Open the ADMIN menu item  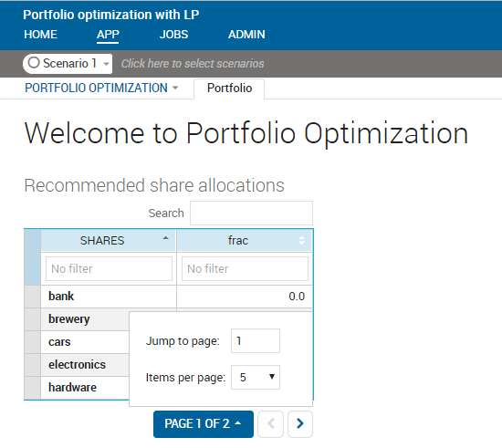pyautogui.click(x=246, y=35)
